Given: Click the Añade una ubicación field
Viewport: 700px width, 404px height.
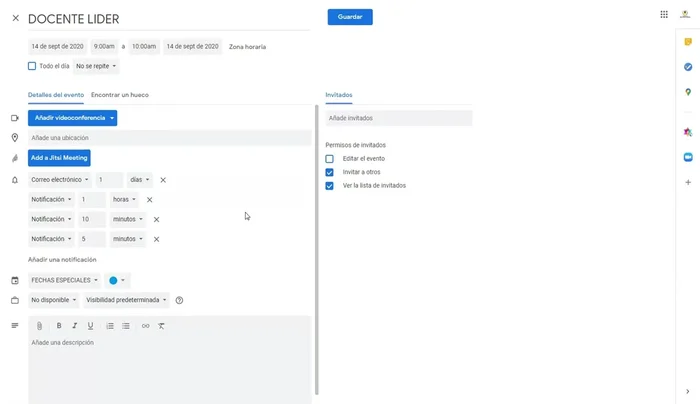Looking at the screenshot, I should [x=170, y=137].
